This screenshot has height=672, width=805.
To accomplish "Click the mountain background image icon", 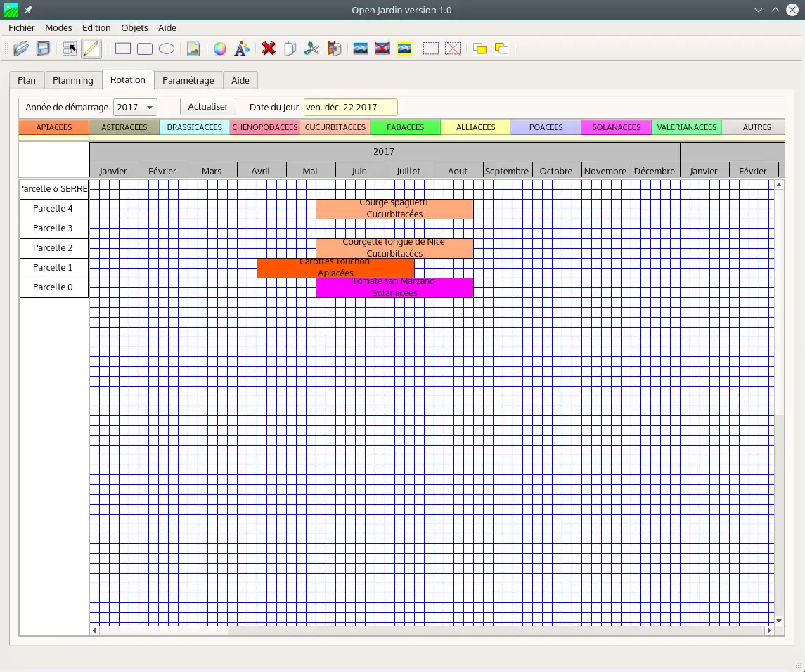I will (361, 49).
